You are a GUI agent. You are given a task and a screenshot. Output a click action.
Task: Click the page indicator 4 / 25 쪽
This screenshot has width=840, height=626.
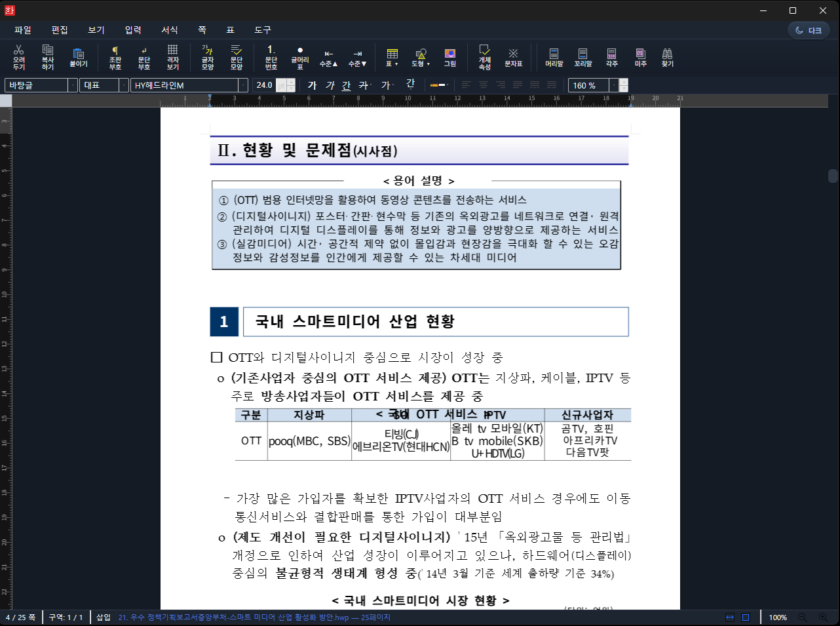click(21, 617)
